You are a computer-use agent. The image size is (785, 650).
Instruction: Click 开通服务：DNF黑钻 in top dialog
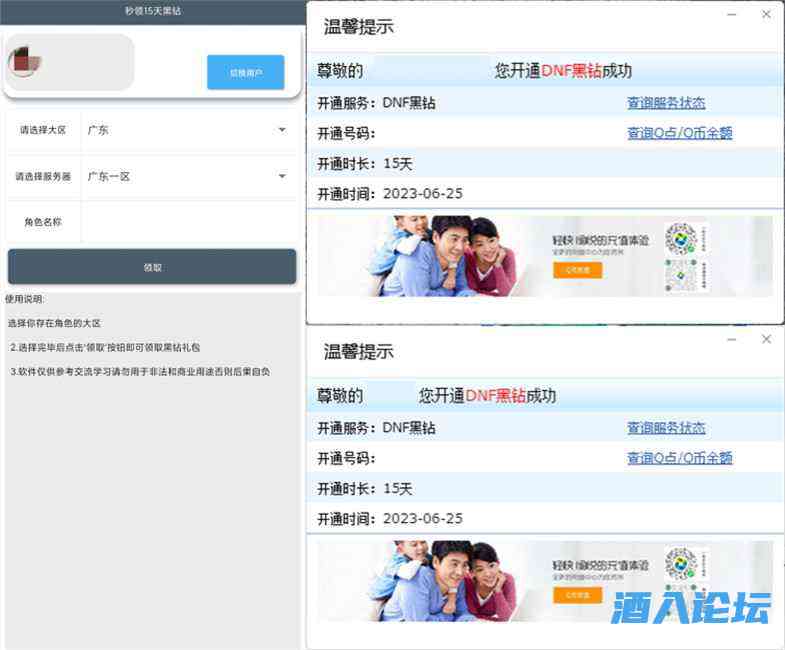click(x=376, y=104)
